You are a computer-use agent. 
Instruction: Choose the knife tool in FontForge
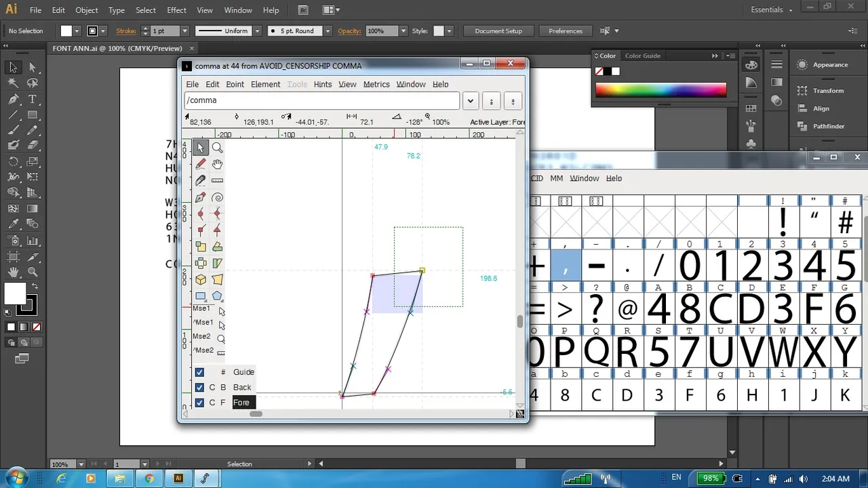pos(201,181)
